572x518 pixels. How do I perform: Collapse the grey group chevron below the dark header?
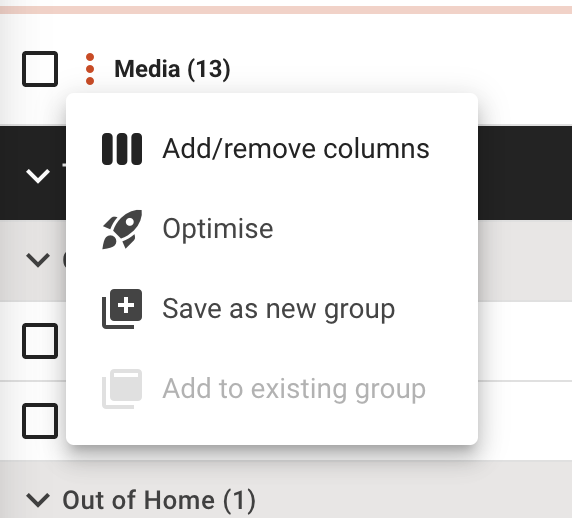pos(38,260)
